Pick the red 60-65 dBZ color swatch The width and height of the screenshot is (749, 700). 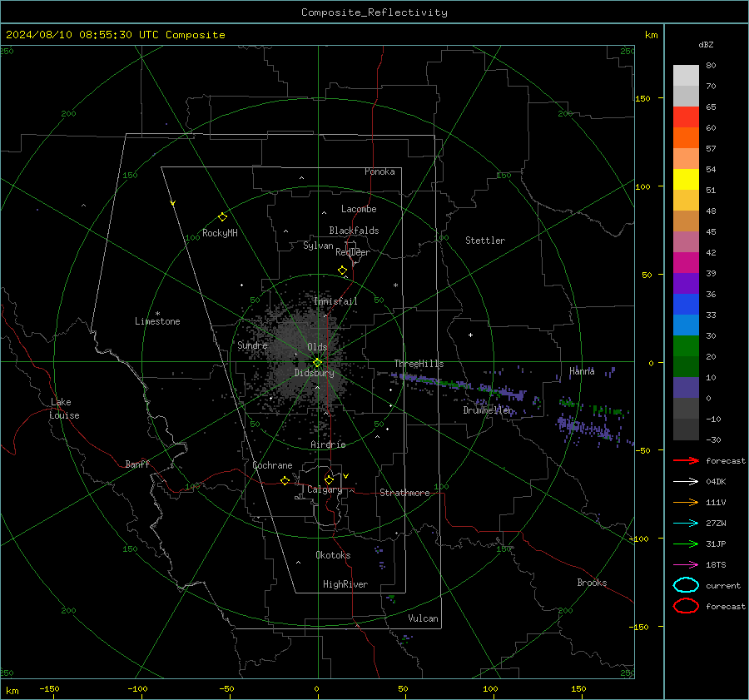point(686,117)
